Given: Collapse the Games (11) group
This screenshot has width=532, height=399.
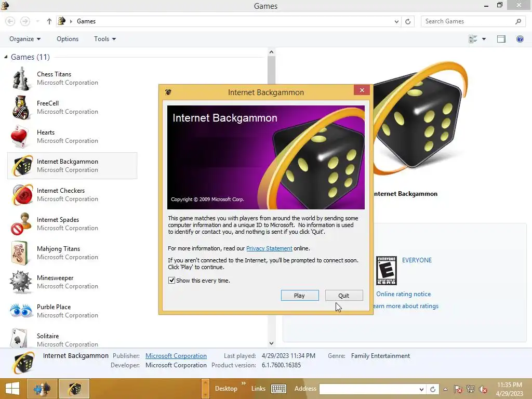Looking at the screenshot, I should (x=6, y=57).
